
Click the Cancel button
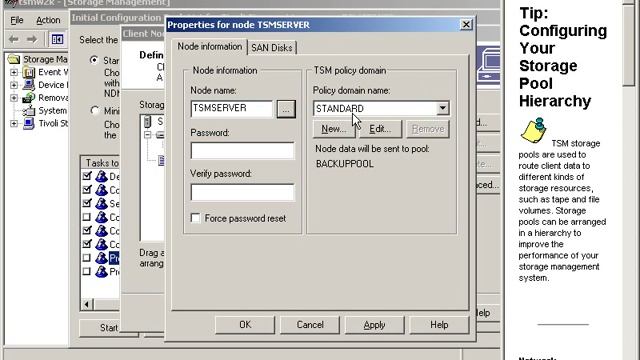pos(310,324)
